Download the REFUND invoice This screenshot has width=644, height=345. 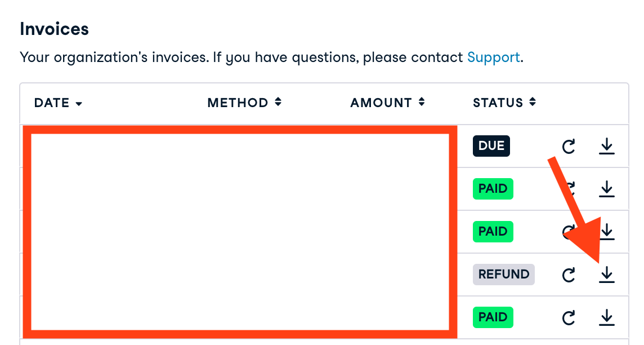coord(606,275)
